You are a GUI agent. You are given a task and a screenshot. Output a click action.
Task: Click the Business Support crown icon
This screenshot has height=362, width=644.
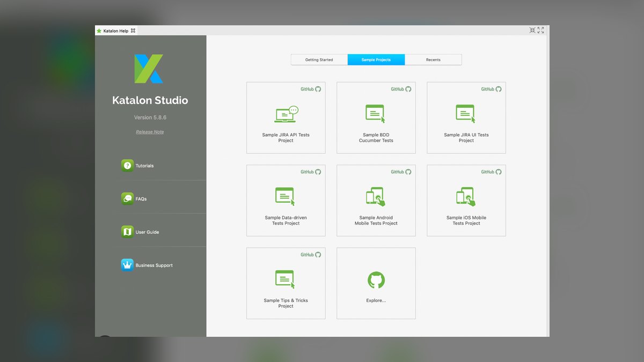[x=127, y=265]
